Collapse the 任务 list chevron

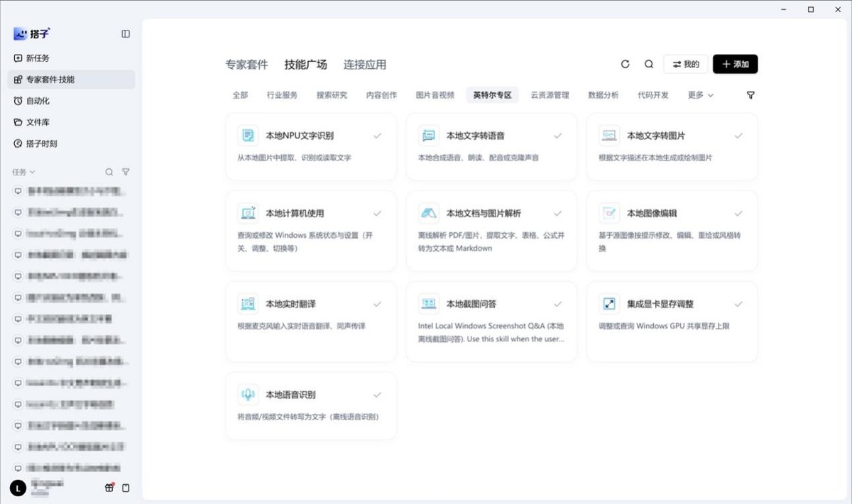coord(32,172)
